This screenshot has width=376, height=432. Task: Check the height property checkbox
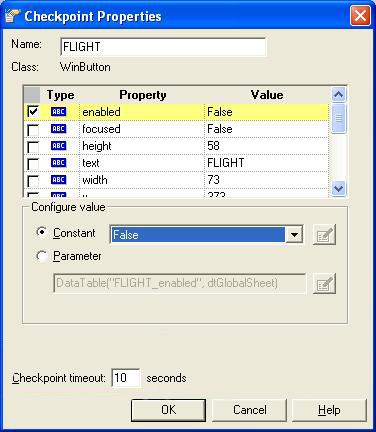(x=33, y=147)
